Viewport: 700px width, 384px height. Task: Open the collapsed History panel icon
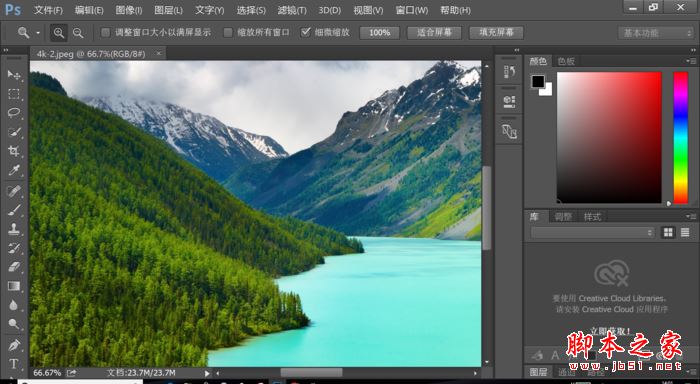pyautogui.click(x=509, y=71)
